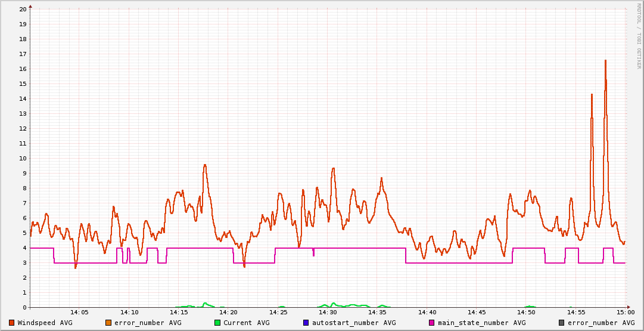Click the highest windspeed peak near 14:58
644x331 pixels.
605,60
